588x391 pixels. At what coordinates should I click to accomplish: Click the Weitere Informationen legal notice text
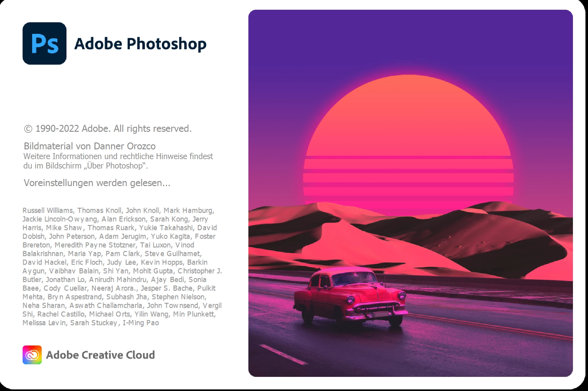coord(118,161)
